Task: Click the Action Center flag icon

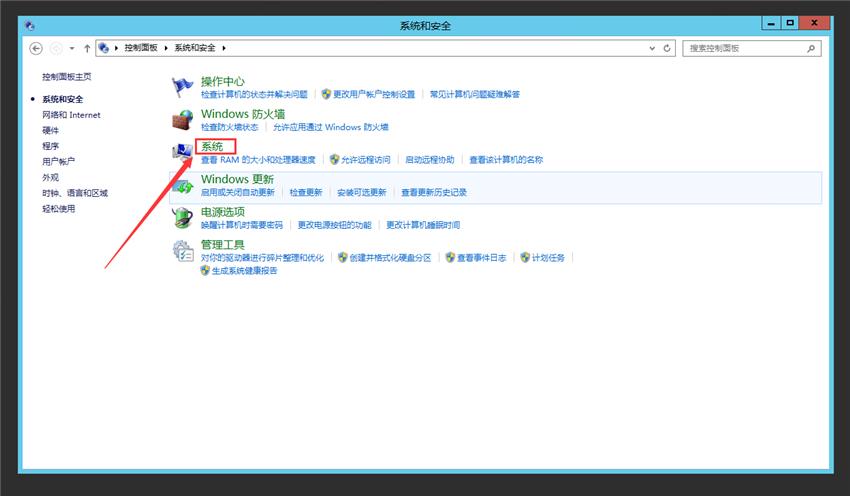Action: coord(182,87)
